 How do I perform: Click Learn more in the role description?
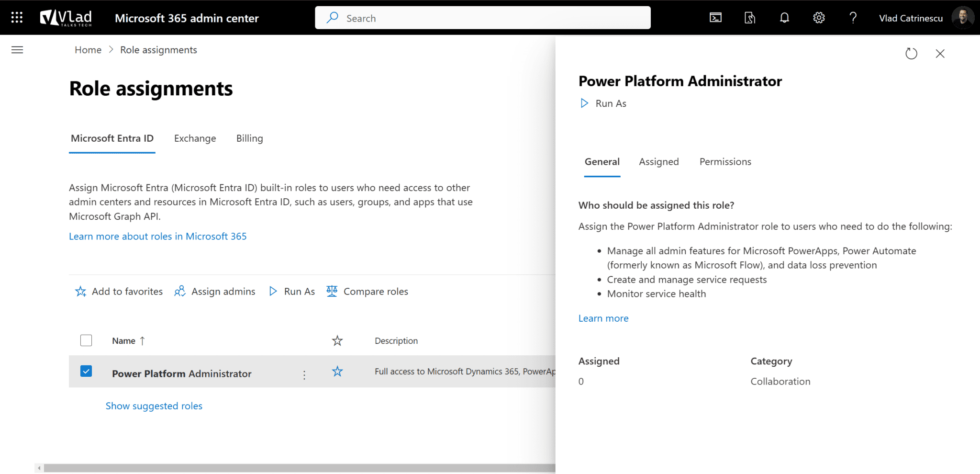pos(603,318)
